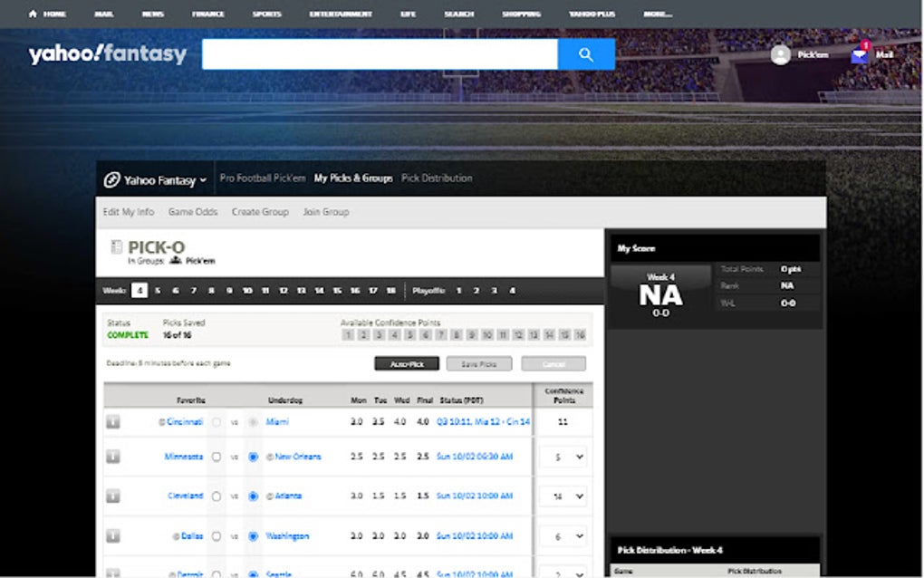Expand the Yahoo Fantasy chevron menu

pyautogui.click(x=202, y=178)
